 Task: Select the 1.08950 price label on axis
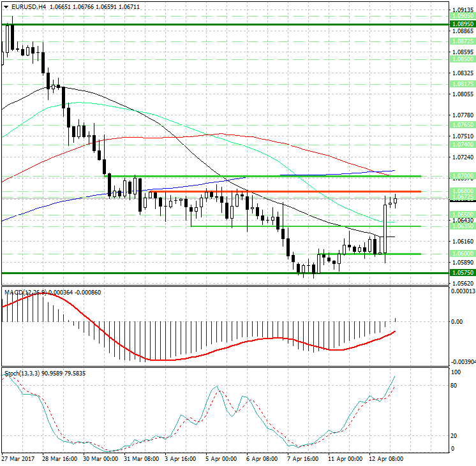click(x=462, y=24)
